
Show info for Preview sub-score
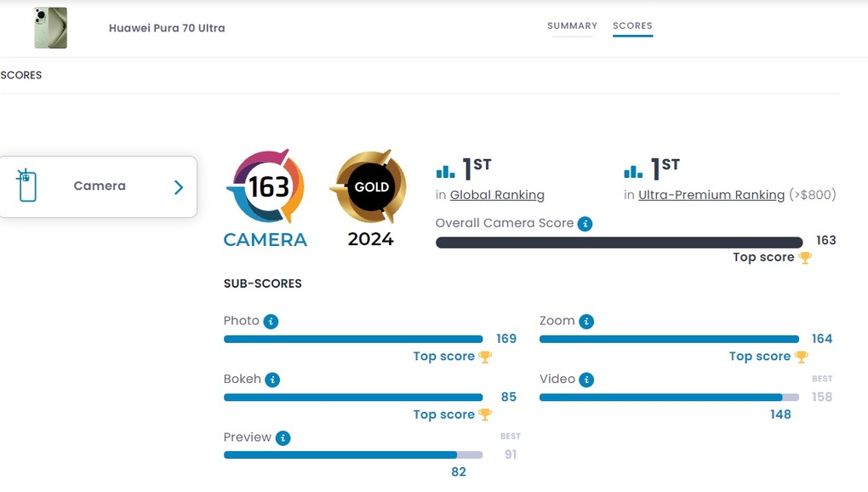point(283,438)
